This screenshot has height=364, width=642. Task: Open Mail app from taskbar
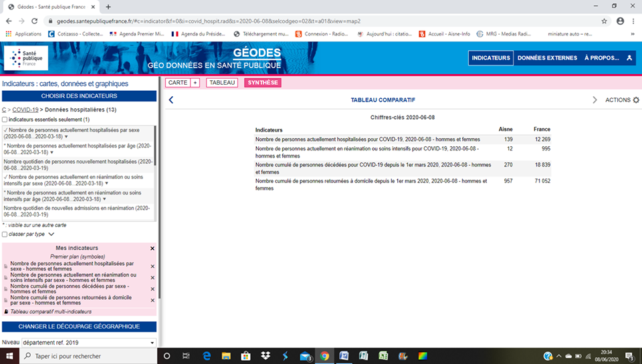coord(305,356)
